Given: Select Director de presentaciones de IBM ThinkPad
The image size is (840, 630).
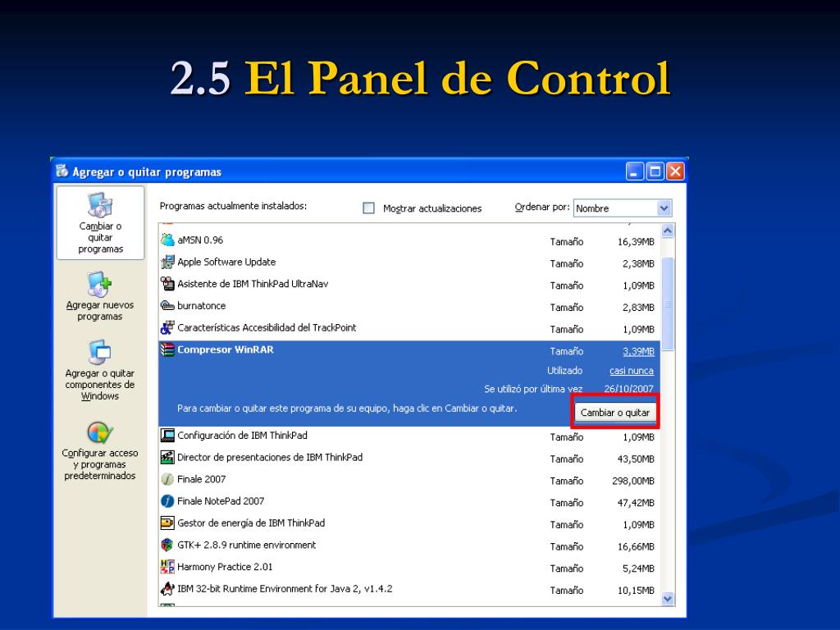Looking at the screenshot, I should click(270, 458).
